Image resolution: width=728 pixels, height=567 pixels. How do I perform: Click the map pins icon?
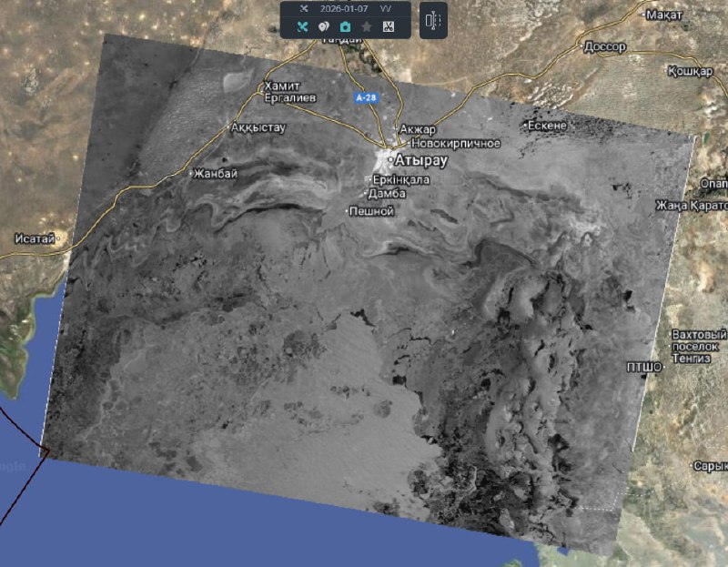coord(324,27)
